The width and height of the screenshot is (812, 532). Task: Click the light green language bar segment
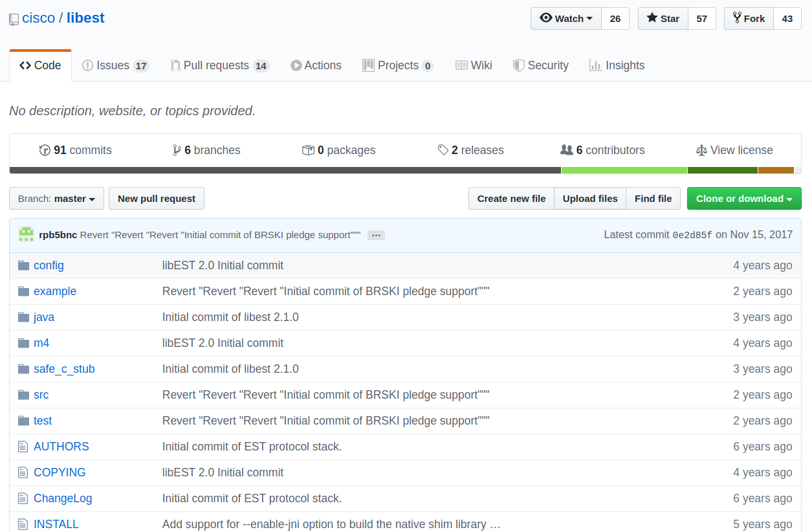click(x=624, y=170)
